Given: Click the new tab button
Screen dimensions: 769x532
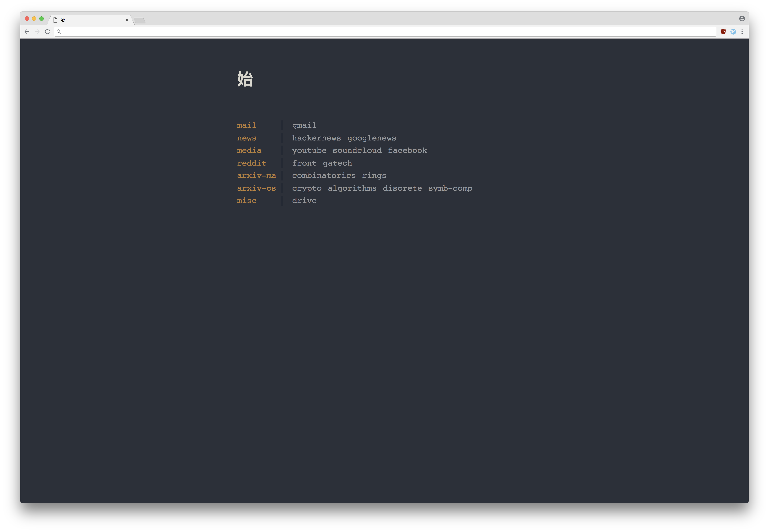Looking at the screenshot, I should point(140,21).
